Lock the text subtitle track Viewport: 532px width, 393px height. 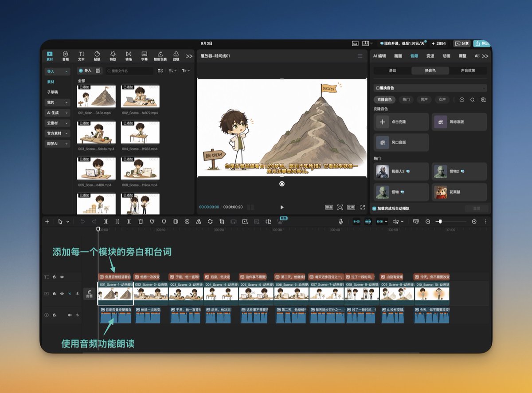[54, 277]
